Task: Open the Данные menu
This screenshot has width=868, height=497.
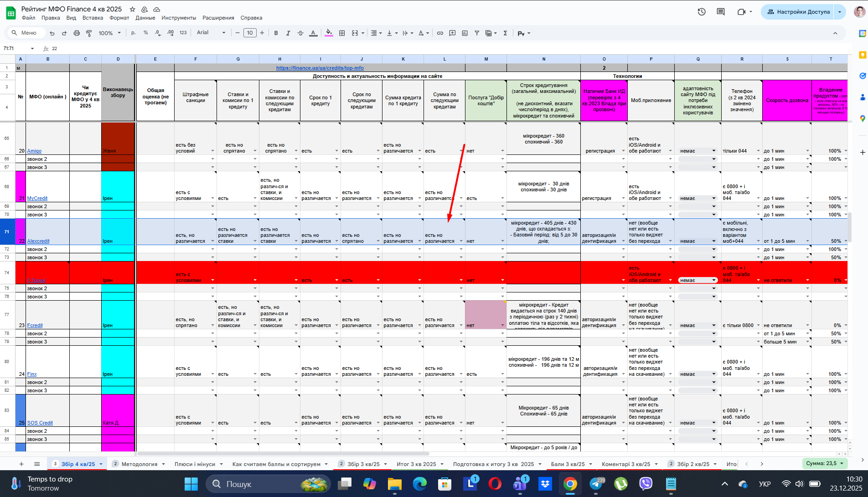Action: pos(145,18)
